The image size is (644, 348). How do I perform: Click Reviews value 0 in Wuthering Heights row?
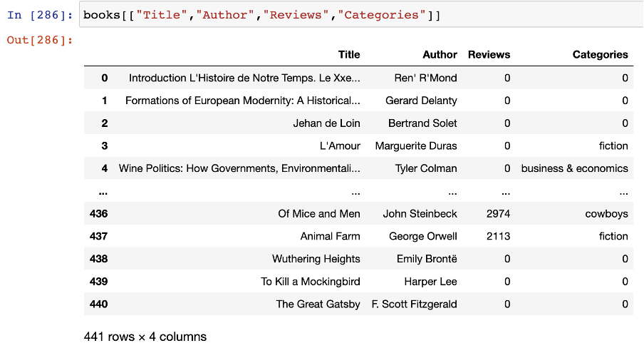[x=507, y=259]
